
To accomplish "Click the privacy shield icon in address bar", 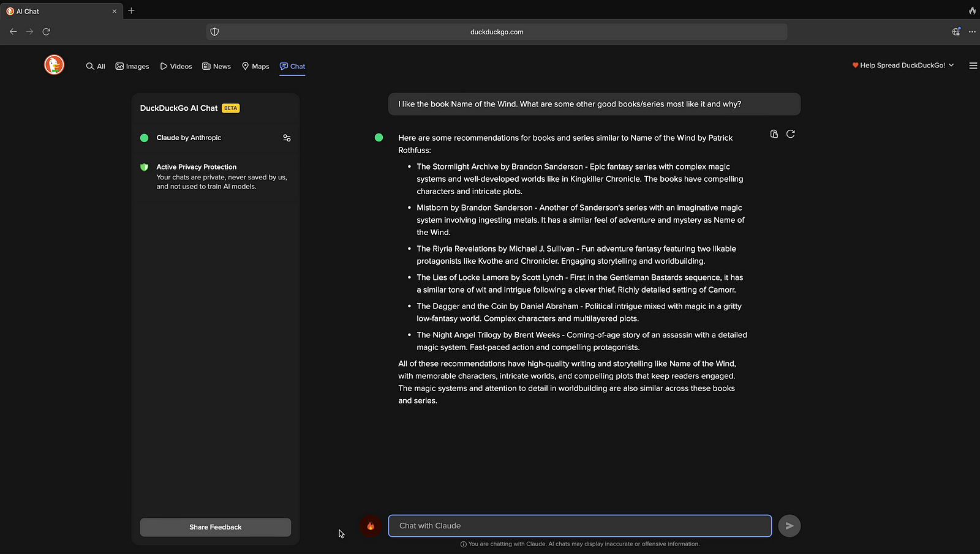I will click(x=214, y=32).
